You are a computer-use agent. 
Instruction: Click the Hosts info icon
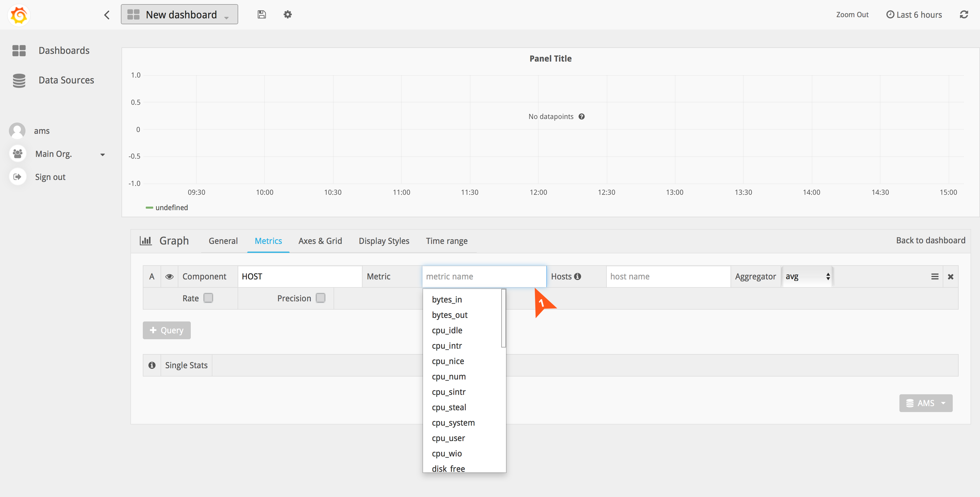[x=577, y=276]
